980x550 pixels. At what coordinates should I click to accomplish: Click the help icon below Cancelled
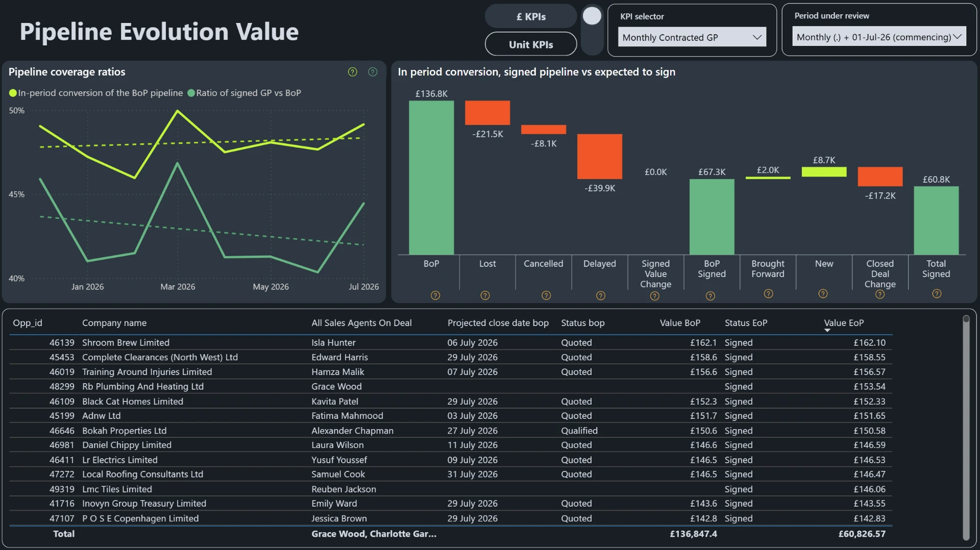pyautogui.click(x=546, y=295)
